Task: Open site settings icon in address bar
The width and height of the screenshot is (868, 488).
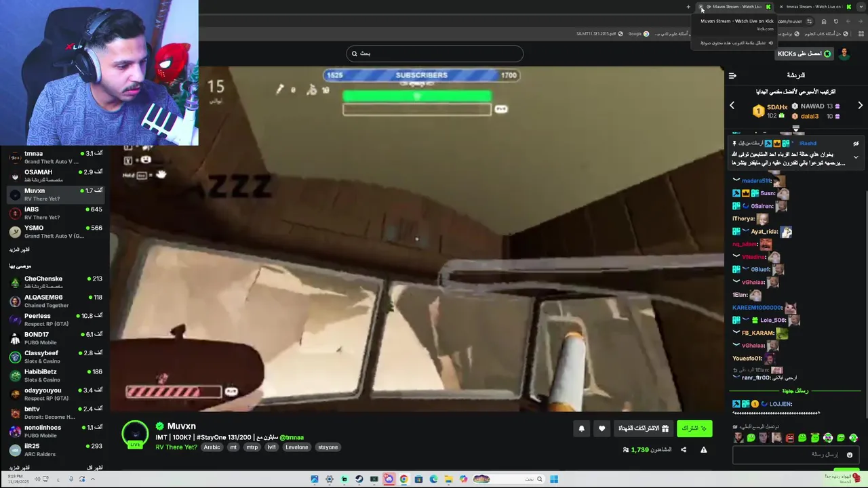Action: (809, 21)
